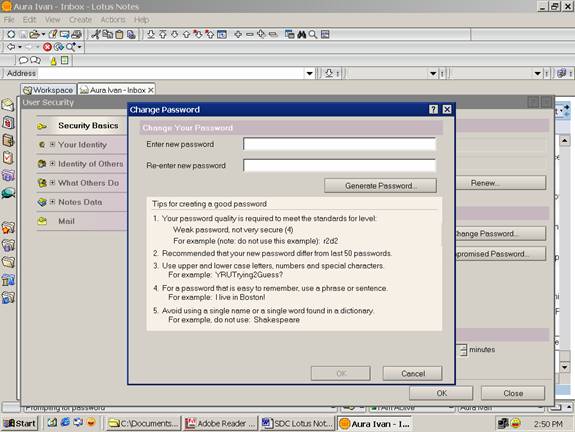Click the Compromised Password button
575x432 pixels.
501,254
